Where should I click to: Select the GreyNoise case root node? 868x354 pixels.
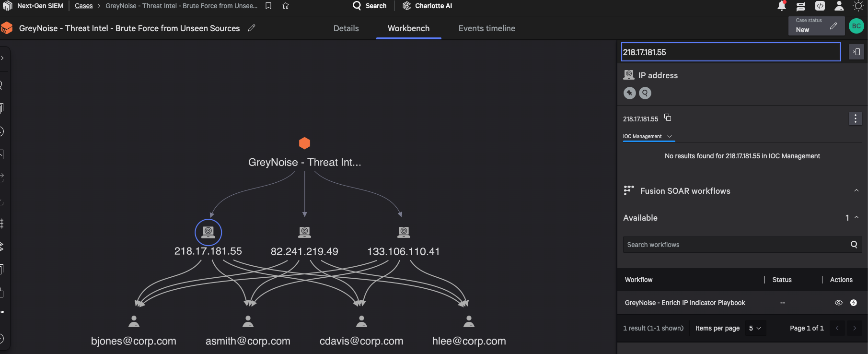point(304,143)
